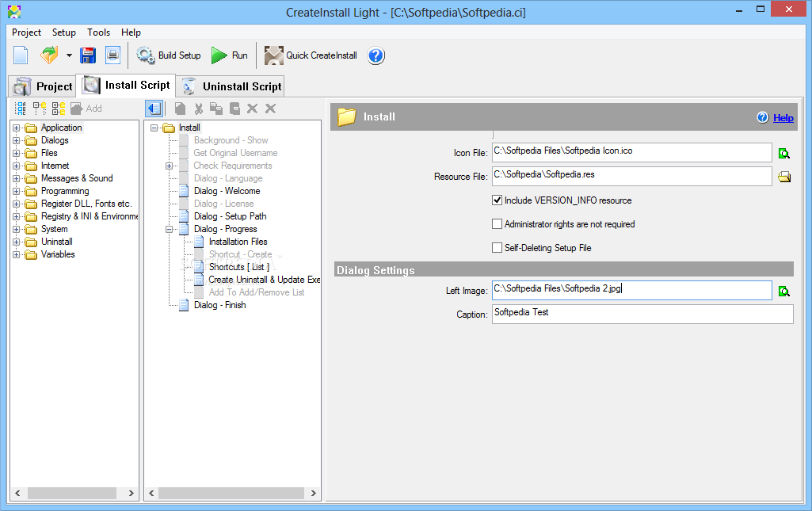The height and width of the screenshot is (511, 812).
Task: Open the Help menu
Action: 131,32
